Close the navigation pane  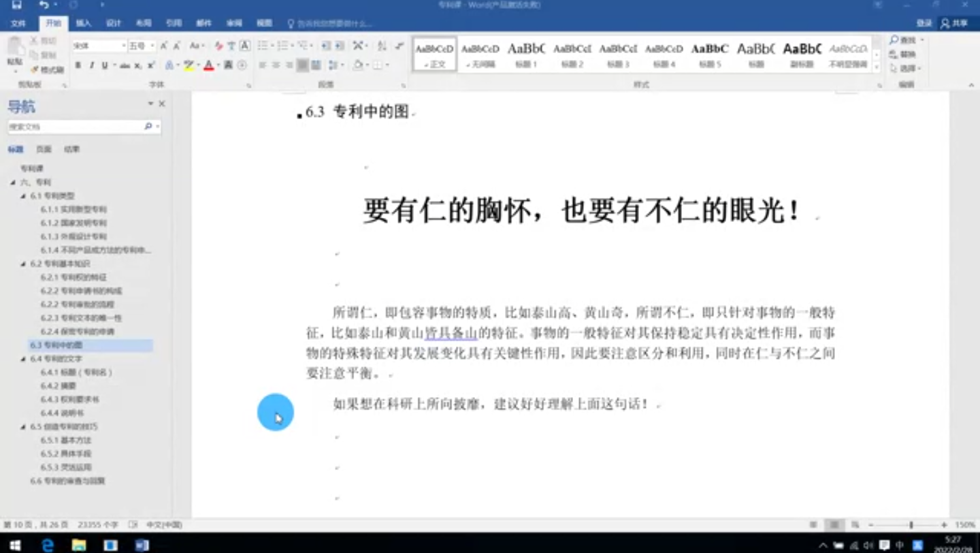coord(162,104)
